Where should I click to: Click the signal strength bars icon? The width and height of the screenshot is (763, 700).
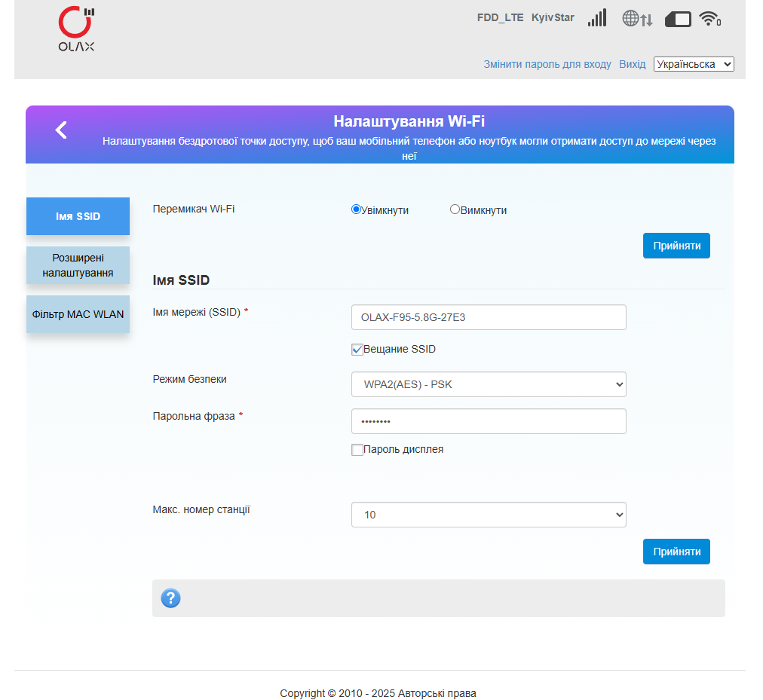click(x=597, y=18)
